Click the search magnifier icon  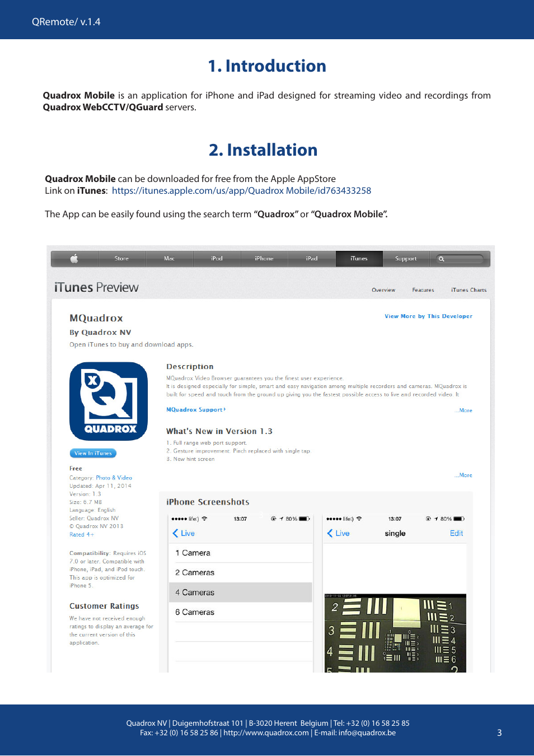442,259
